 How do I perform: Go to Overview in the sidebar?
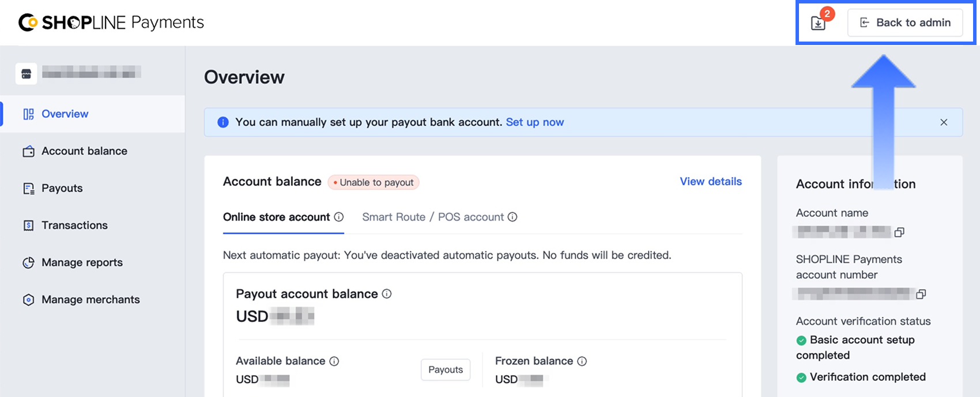pyautogui.click(x=65, y=114)
